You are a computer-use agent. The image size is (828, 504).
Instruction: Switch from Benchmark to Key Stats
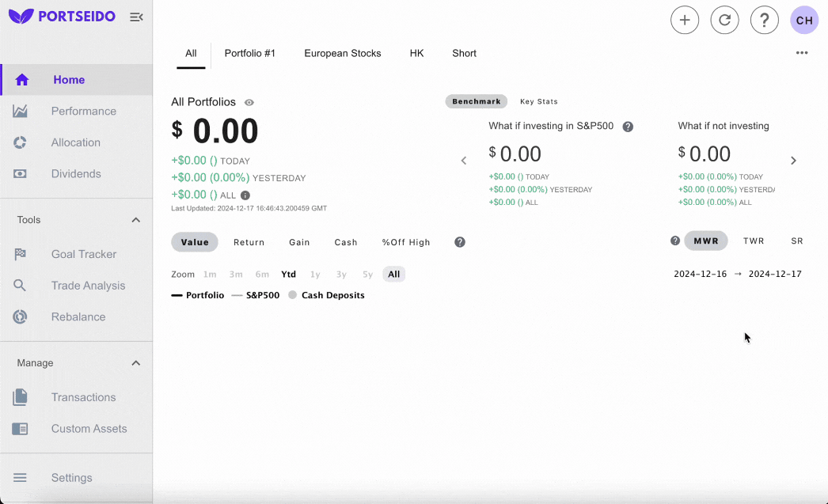538,101
